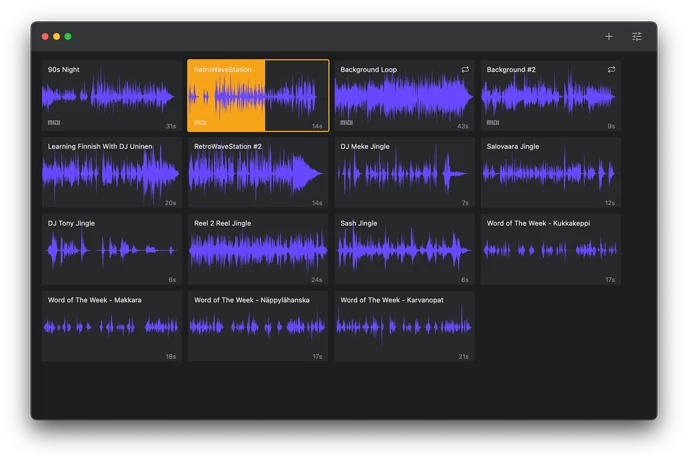Click the 20s duration on Learning Finnish tile

170,203
